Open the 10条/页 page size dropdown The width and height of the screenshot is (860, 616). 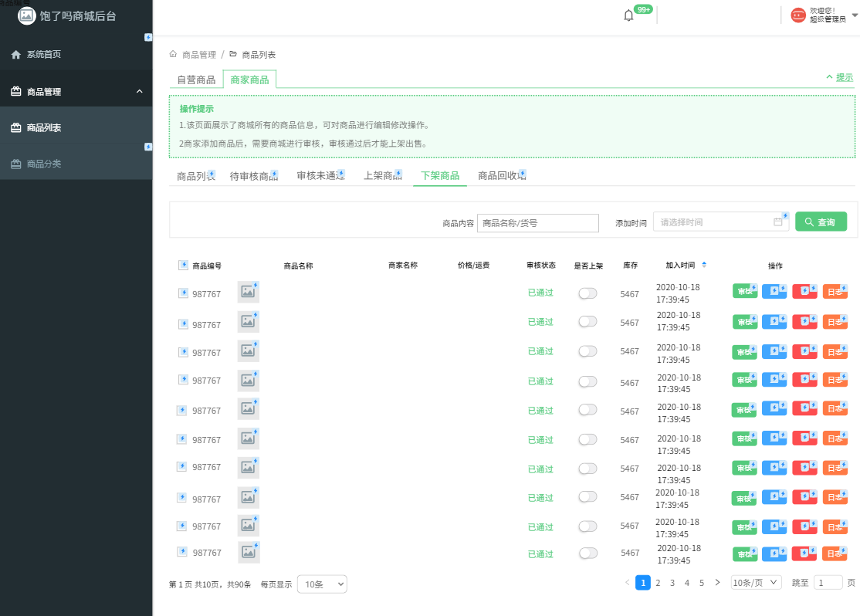[757, 583]
